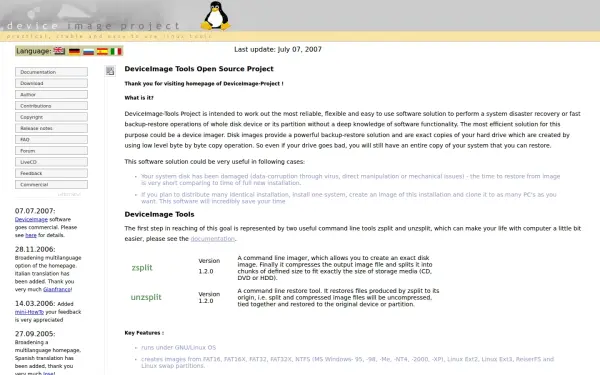The width and height of the screenshot is (600, 375).
Task: Click the 'Key Features :' heading
Action: pos(144,333)
